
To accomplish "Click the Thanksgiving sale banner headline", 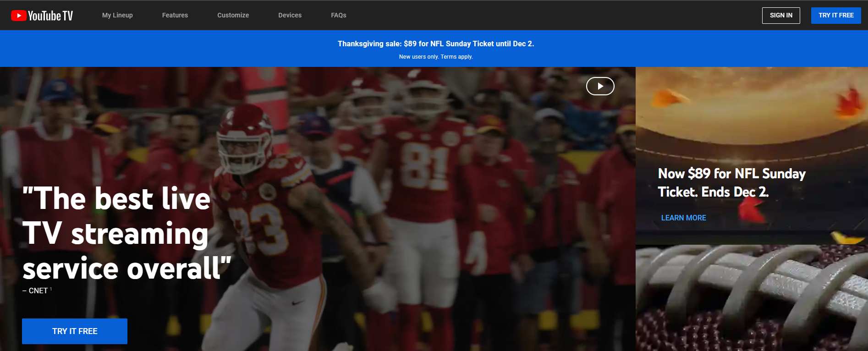I will pyautogui.click(x=436, y=44).
